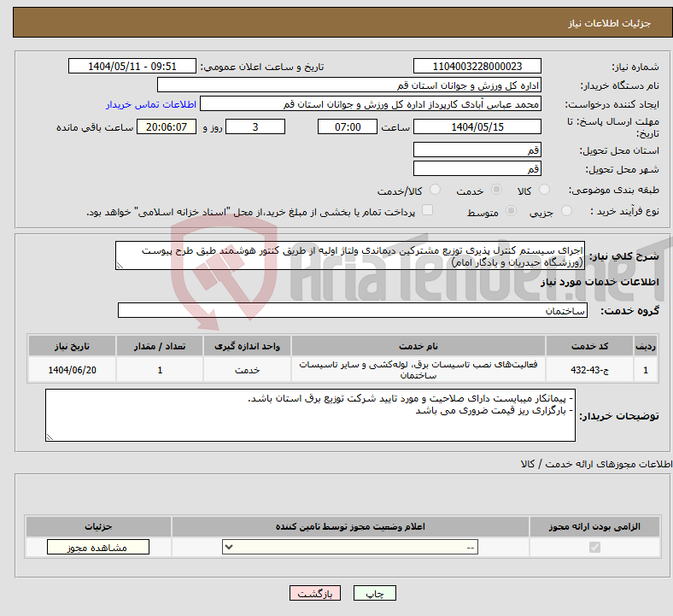Click the buyer notes textarea
Screen dimensions: 673x616
click(310, 415)
